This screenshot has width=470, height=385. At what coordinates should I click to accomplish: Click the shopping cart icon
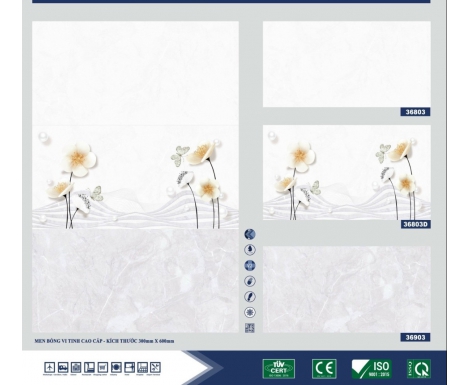103,367
